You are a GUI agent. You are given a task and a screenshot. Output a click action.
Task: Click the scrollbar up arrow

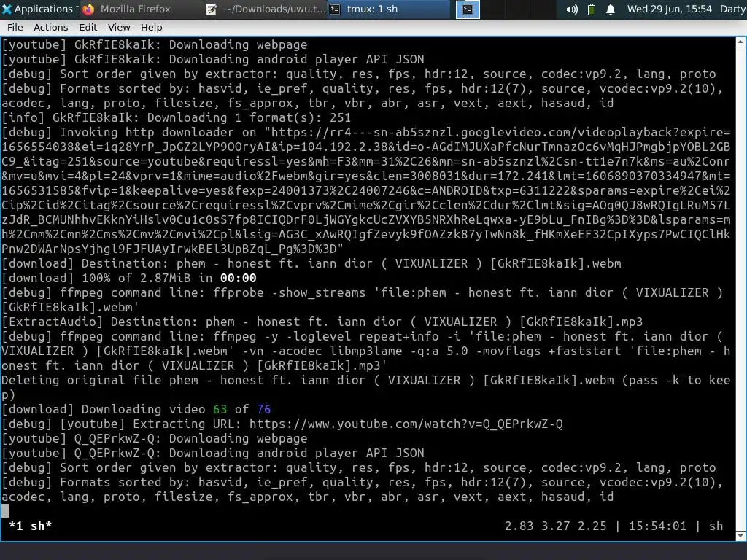741,42
